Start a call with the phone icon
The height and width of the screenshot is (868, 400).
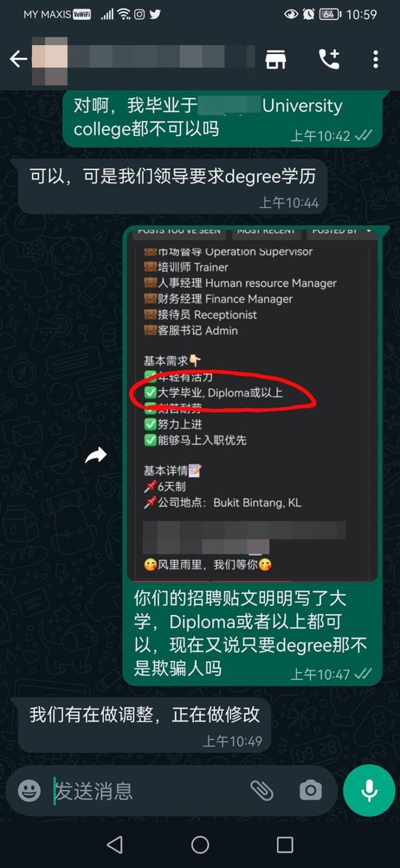click(329, 59)
